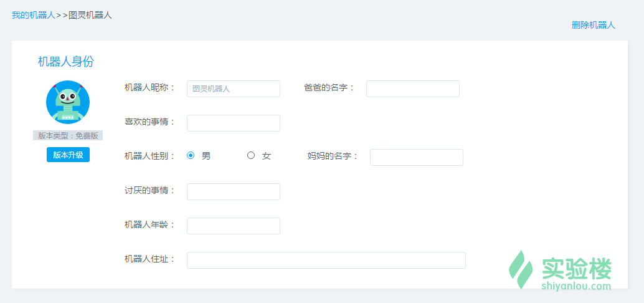Open the 我的机器人 breadcrumb link
644x303 pixels.
tap(34, 15)
